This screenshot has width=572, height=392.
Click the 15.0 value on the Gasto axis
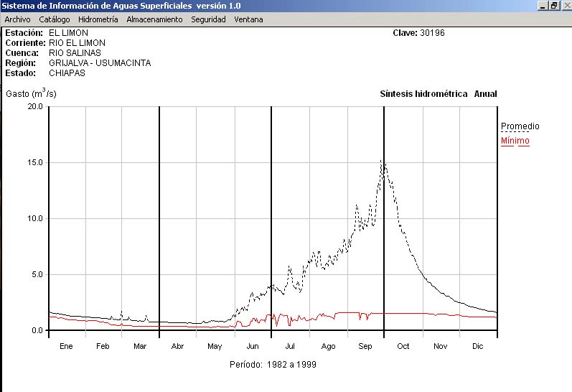(x=34, y=162)
